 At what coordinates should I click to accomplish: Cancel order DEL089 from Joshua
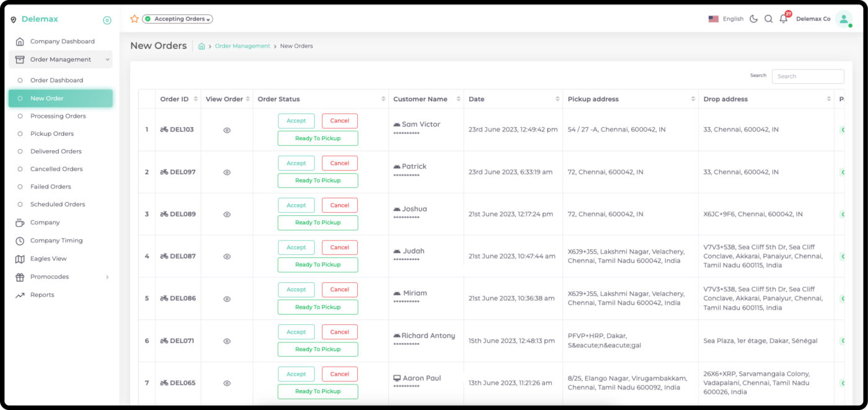[339, 205]
